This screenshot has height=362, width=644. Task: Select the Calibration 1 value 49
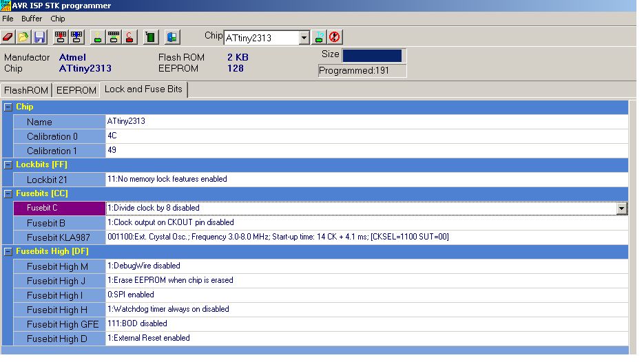[x=366, y=150]
